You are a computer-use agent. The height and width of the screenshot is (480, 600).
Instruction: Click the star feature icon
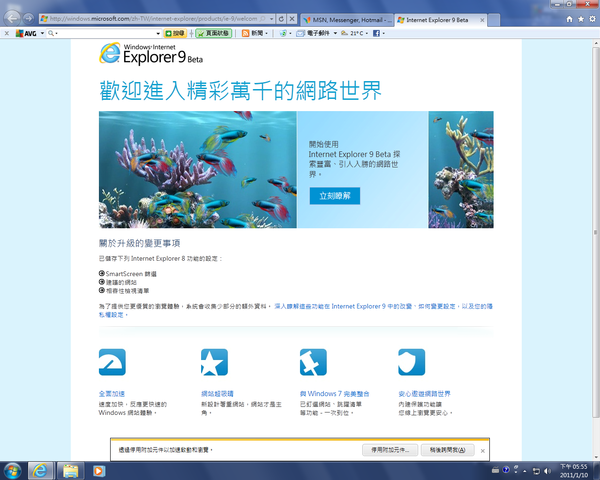click(x=214, y=362)
